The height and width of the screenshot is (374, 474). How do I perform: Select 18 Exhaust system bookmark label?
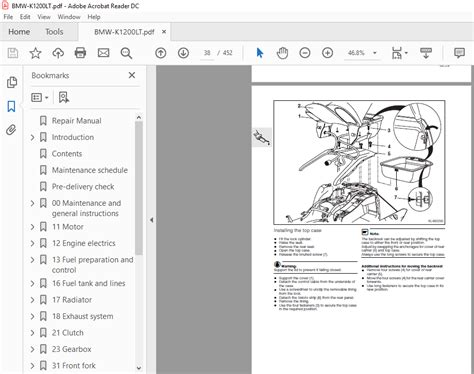[82, 316]
